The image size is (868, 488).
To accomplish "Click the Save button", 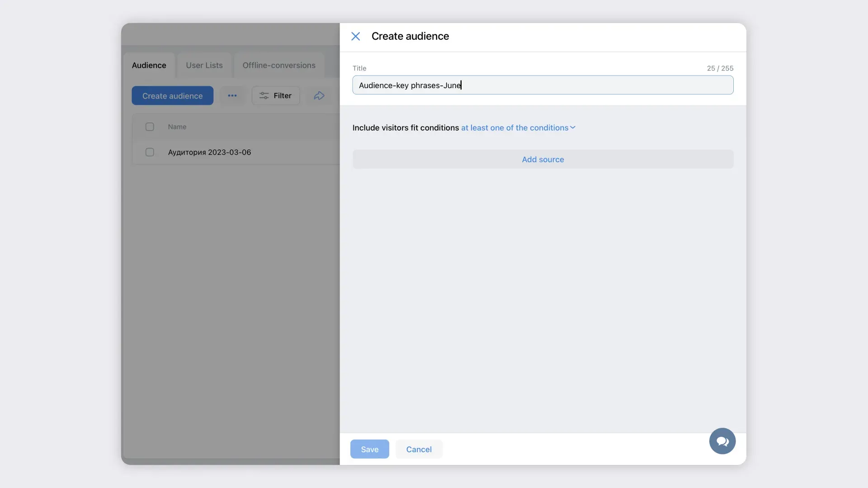I will click(x=369, y=449).
